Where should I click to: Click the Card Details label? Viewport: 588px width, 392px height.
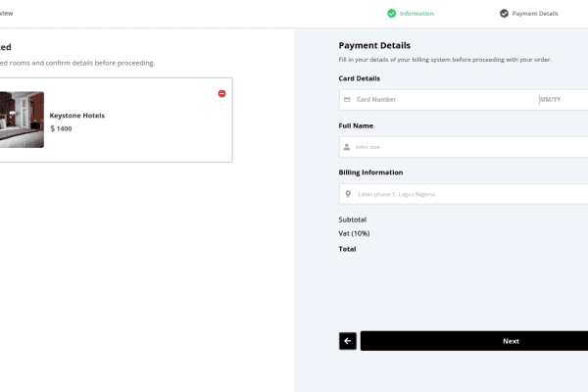tap(360, 78)
